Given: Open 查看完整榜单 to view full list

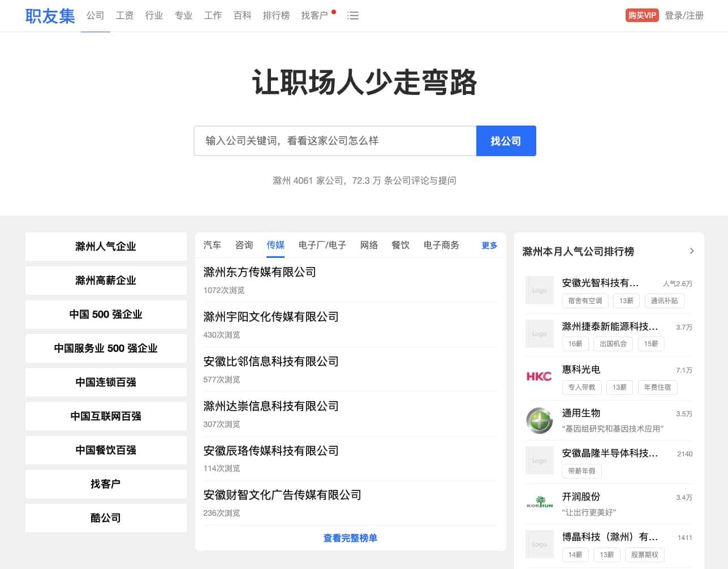Looking at the screenshot, I should coord(350,538).
